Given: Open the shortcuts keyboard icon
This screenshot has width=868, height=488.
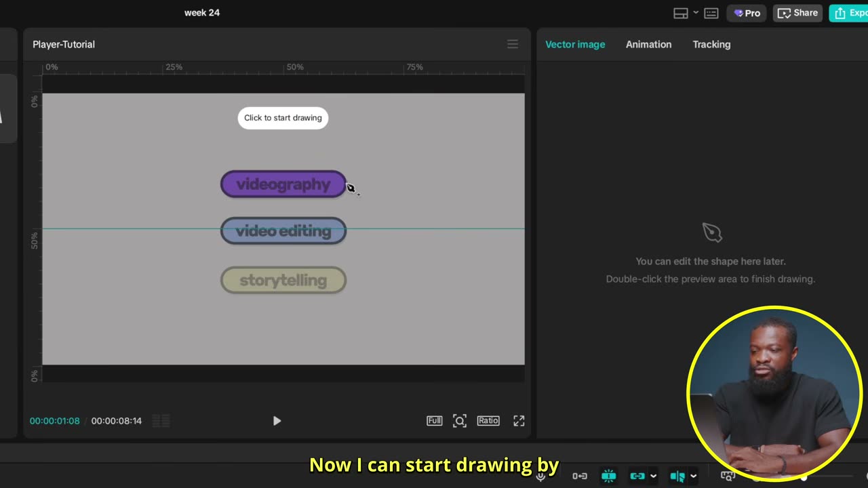Looking at the screenshot, I should coord(711,13).
